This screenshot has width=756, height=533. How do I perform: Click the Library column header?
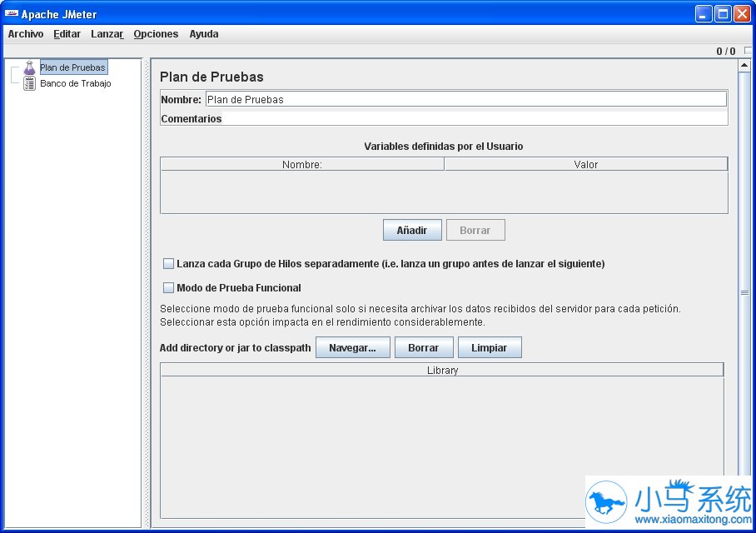(442, 370)
